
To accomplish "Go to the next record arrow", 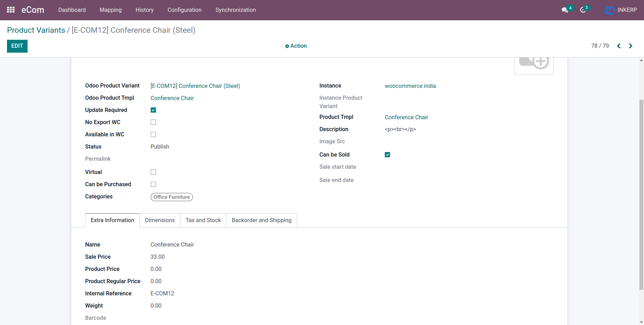I will [630, 46].
